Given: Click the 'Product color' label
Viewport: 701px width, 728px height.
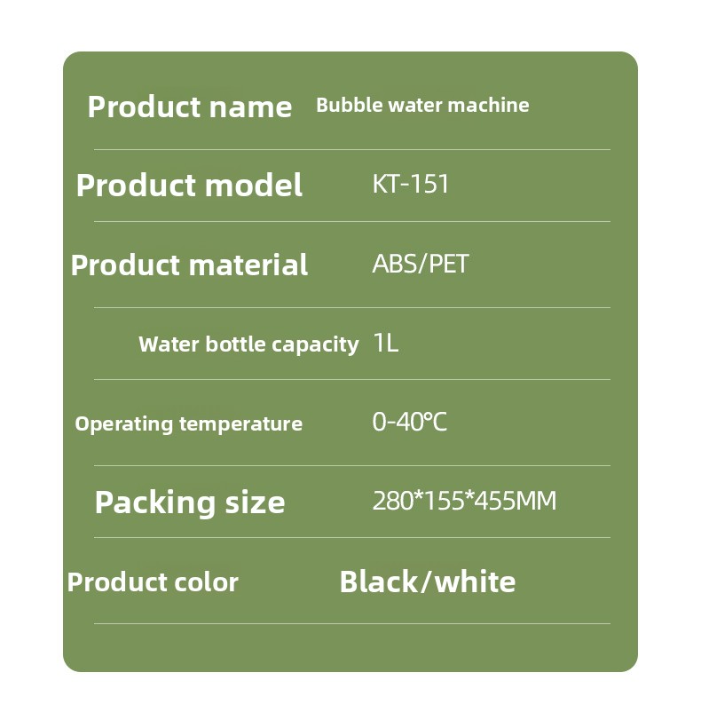Looking at the screenshot, I should (x=153, y=582).
